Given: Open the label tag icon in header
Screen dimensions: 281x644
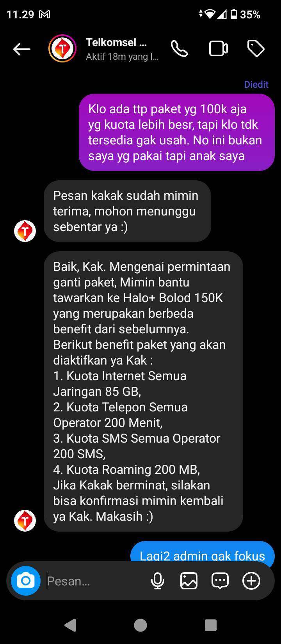Looking at the screenshot, I should point(256,49).
